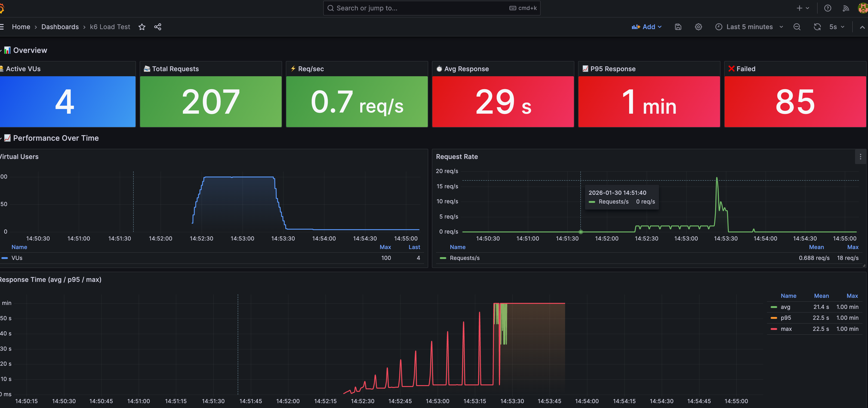Toggle p95 series visibility in legend
This screenshot has height=408, width=868.
point(785,318)
